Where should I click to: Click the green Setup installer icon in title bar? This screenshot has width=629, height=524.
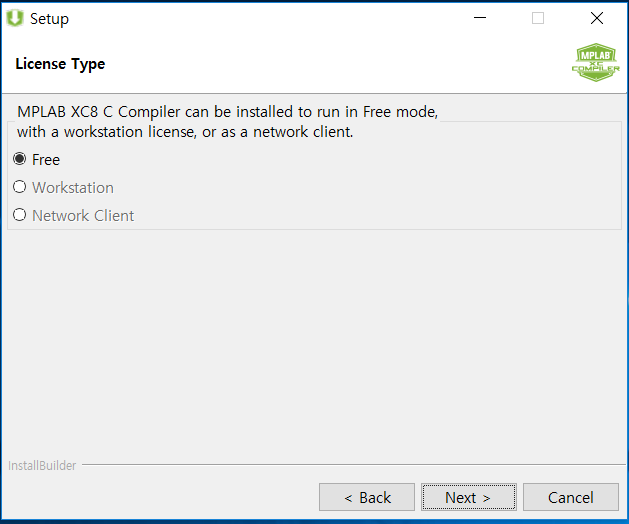tap(15, 18)
